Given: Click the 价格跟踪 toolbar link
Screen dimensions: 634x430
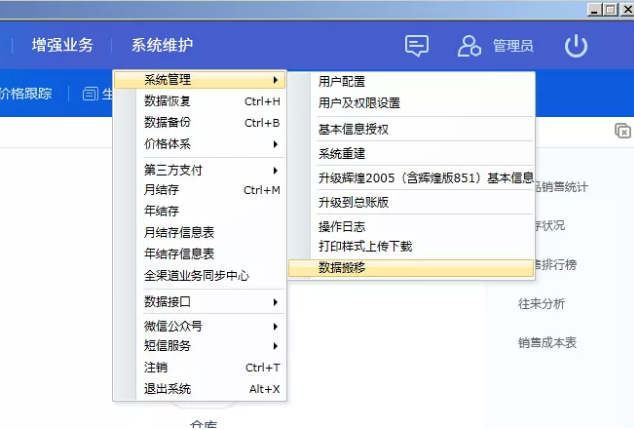Looking at the screenshot, I should [26, 94].
